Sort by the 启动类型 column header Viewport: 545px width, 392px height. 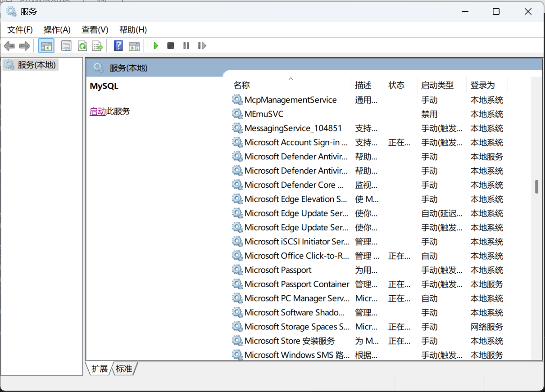pyautogui.click(x=437, y=85)
